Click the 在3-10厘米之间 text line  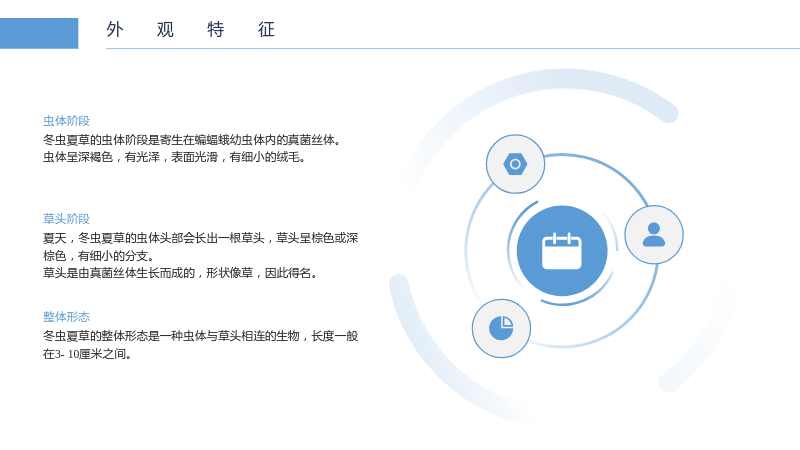tap(87, 354)
